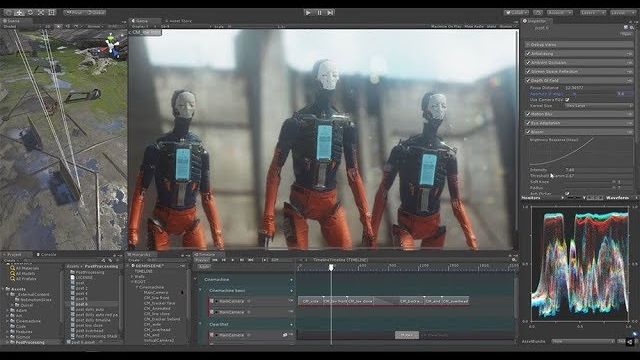640x360 pixels.
Task: Select the Rect transform tool
Action: pos(52,13)
